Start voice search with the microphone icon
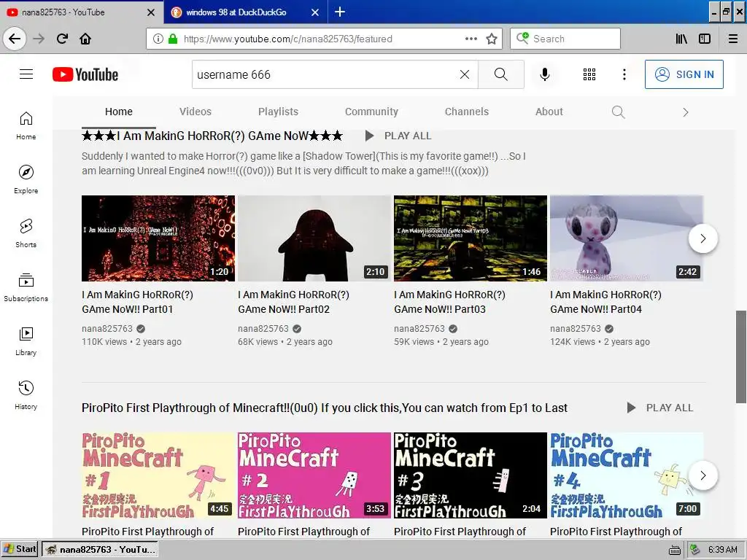747x560 pixels. (544, 74)
